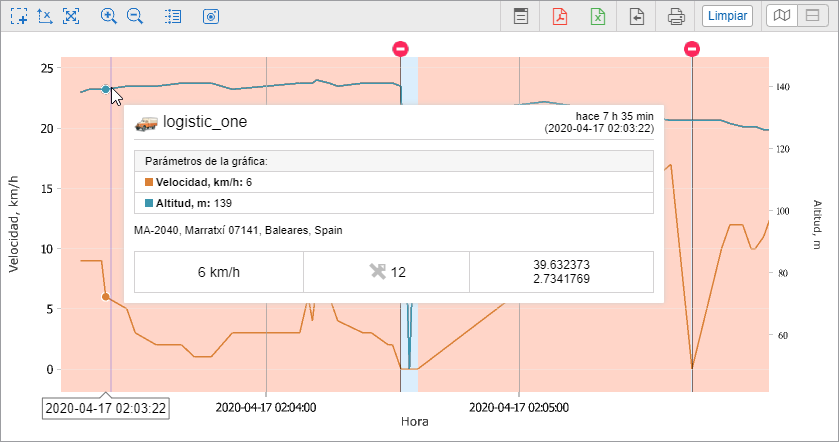Print the chart
This screenshot has height=442, width=839.
coord(676,16)
